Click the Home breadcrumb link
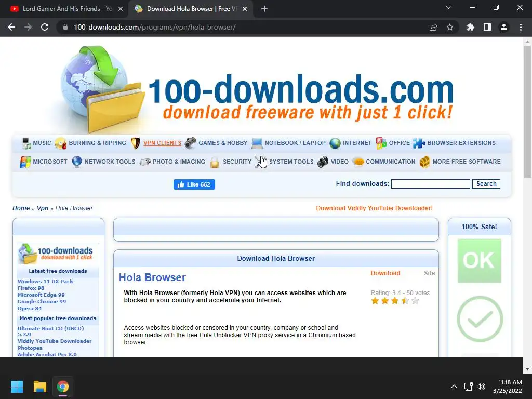This screenshot has height=399, width=532. (21, 208)
